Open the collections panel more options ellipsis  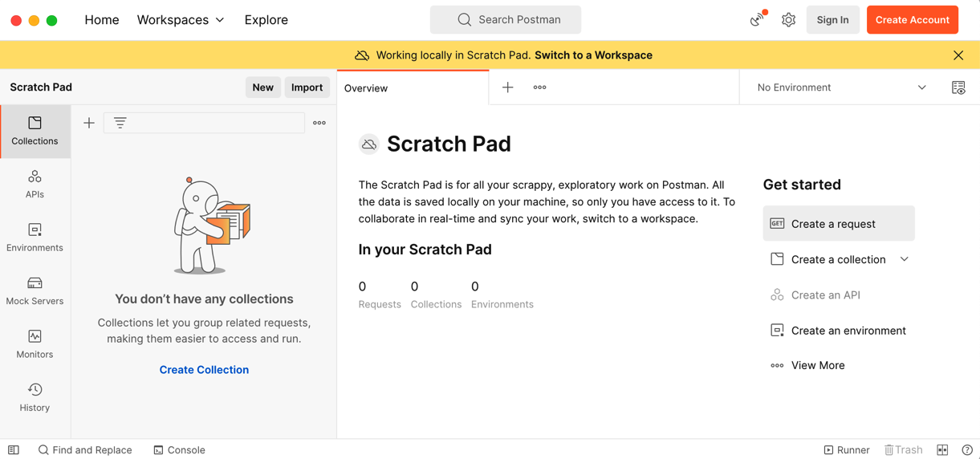coord(319,123)
